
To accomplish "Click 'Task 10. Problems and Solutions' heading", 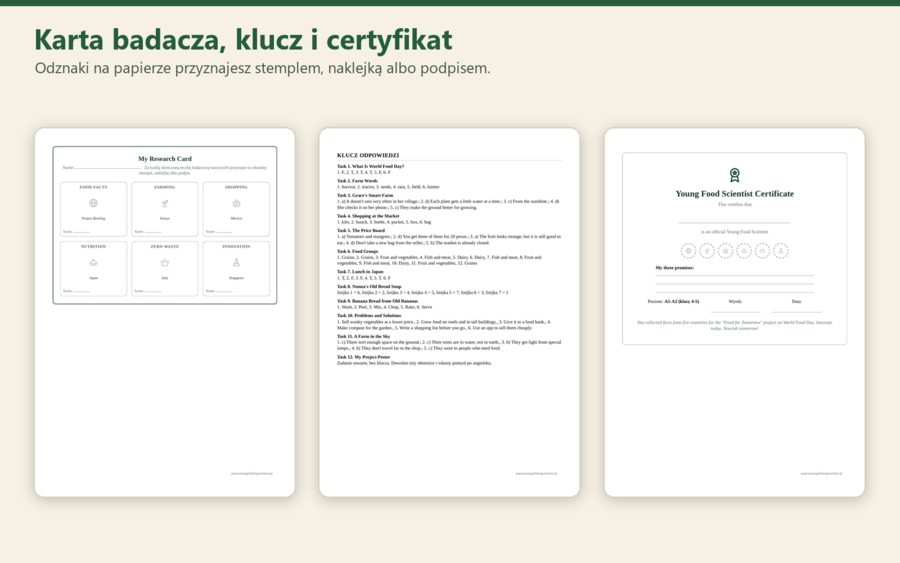I will click(369, 316).
